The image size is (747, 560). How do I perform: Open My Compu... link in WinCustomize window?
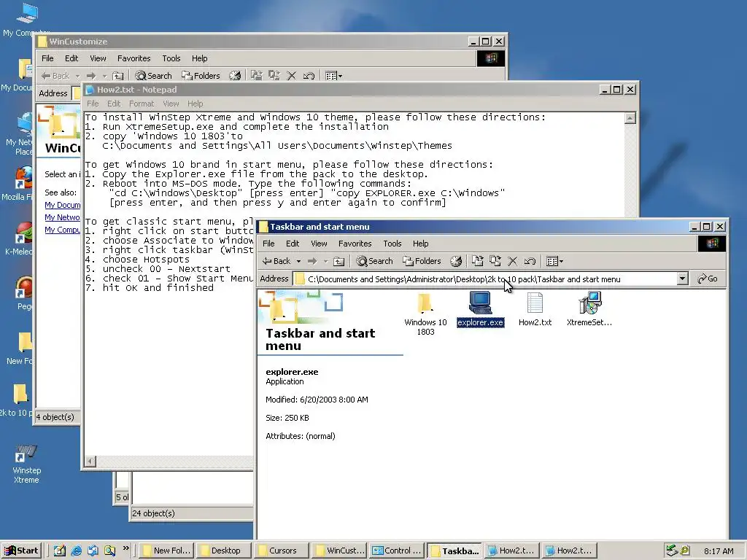[63, 230]
